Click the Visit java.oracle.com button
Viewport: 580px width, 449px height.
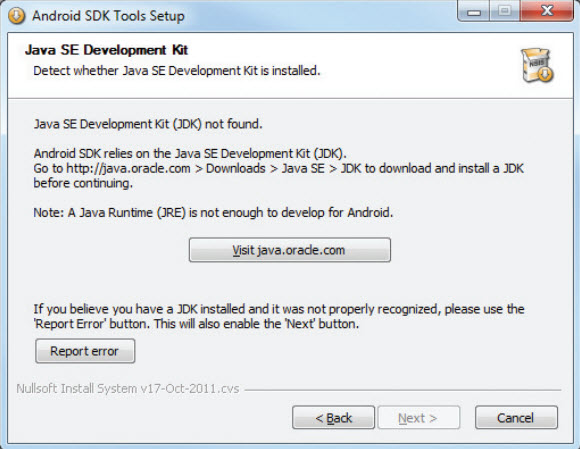click(290, 250)
